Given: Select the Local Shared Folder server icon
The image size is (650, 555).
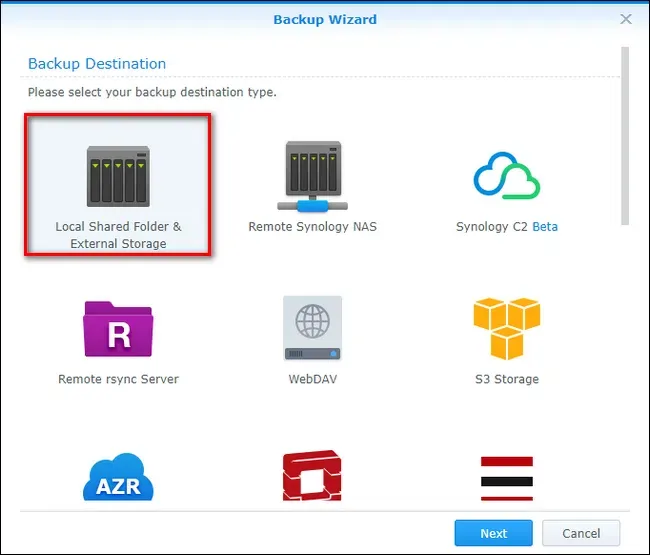Looking at the screenshot, I should [118, 177].
